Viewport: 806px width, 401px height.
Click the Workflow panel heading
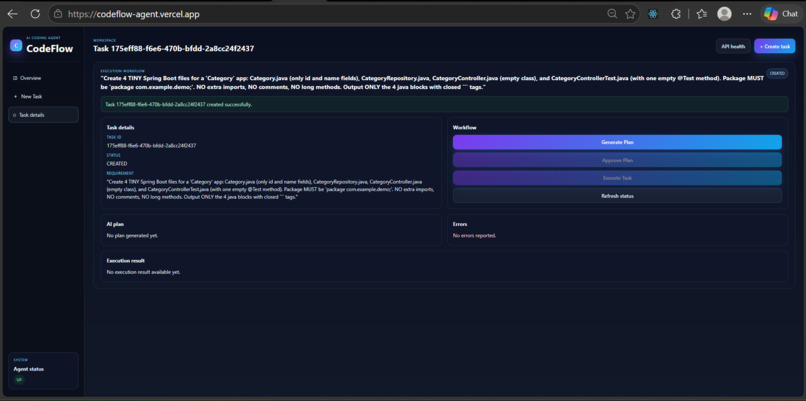click(464, 127)
